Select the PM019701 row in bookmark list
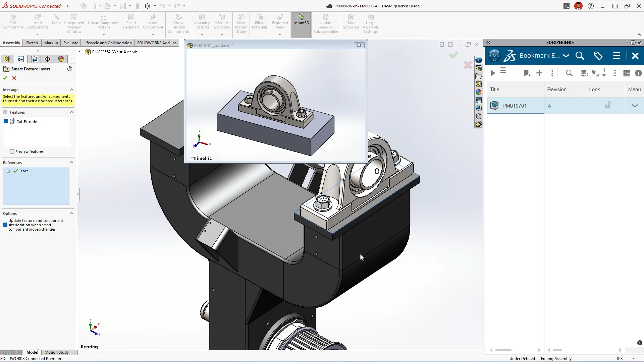 [515, 106]
